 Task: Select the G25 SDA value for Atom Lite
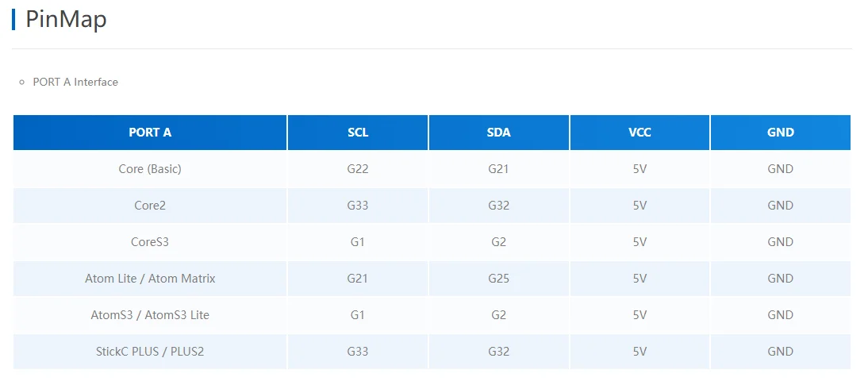498,279
